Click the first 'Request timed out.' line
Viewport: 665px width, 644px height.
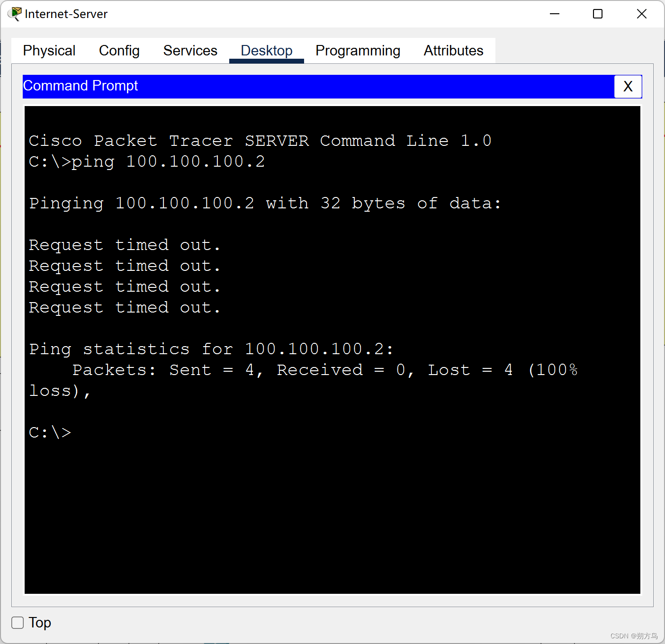pos(125,245)
